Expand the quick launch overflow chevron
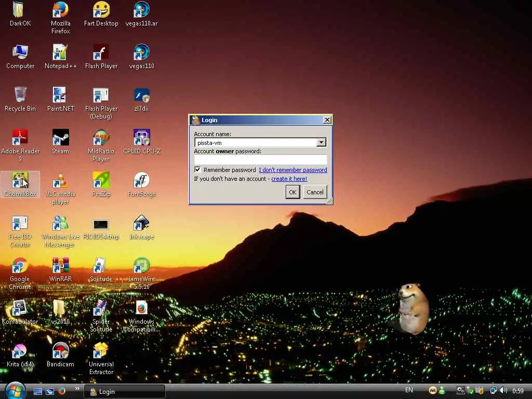This screenshot has height=399, width=532. click(x=77, y=389)
